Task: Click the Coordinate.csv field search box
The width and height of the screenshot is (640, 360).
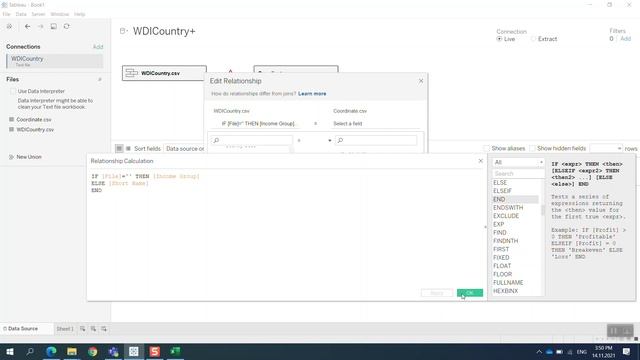Action: [x=376, y=140]
